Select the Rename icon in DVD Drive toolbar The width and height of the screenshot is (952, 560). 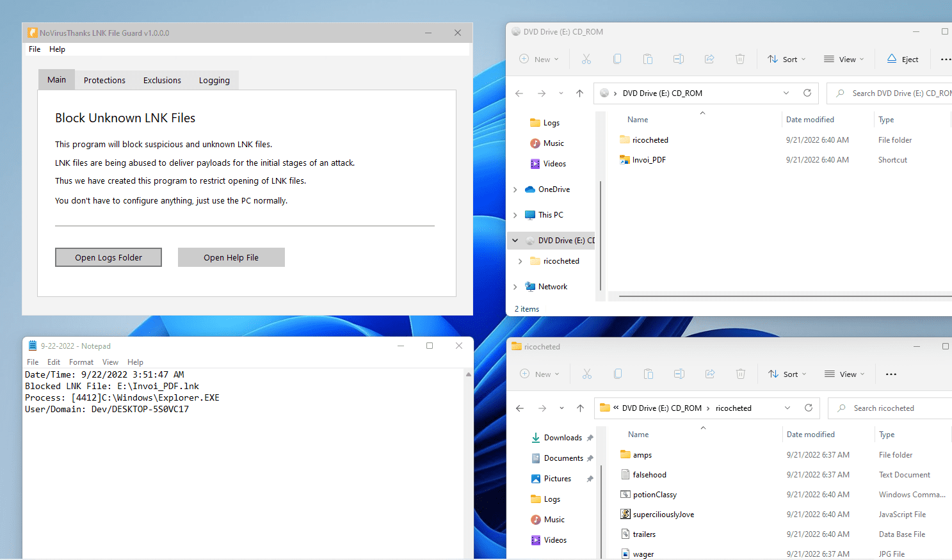coord(679,59)
